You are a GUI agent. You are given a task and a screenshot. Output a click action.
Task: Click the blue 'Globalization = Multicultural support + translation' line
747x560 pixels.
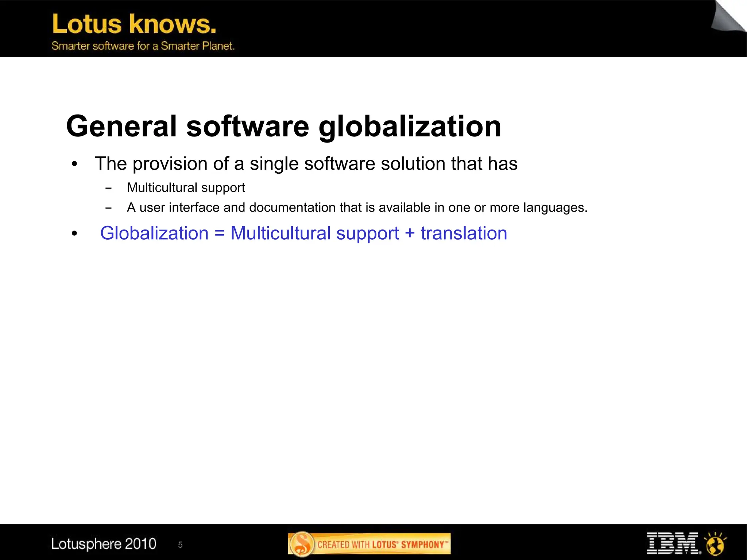click(303, 233)
